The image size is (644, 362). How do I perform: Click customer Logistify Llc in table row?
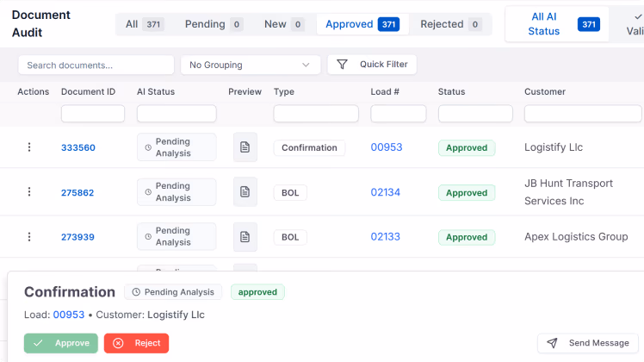point(554,147)
